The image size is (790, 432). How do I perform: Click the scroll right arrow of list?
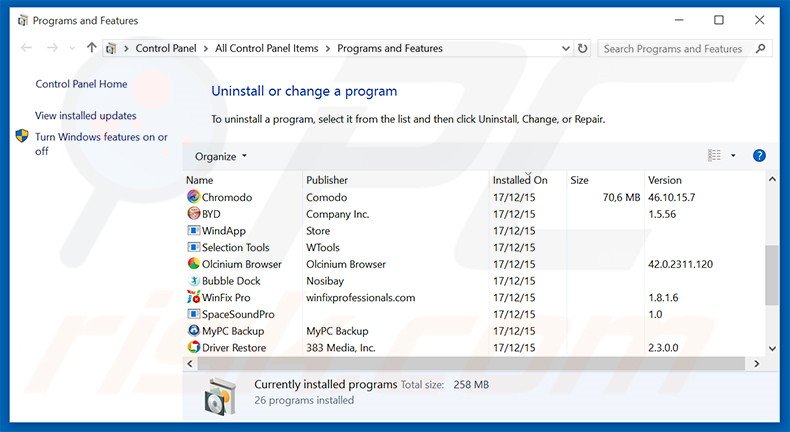point(756,363)
